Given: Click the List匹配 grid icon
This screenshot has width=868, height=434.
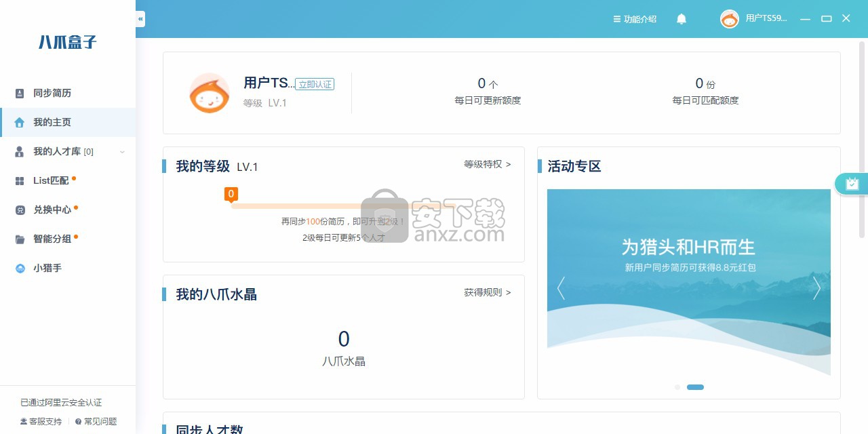Looking at the screenshot, I should pyautogui.click(x=20, y=180).
